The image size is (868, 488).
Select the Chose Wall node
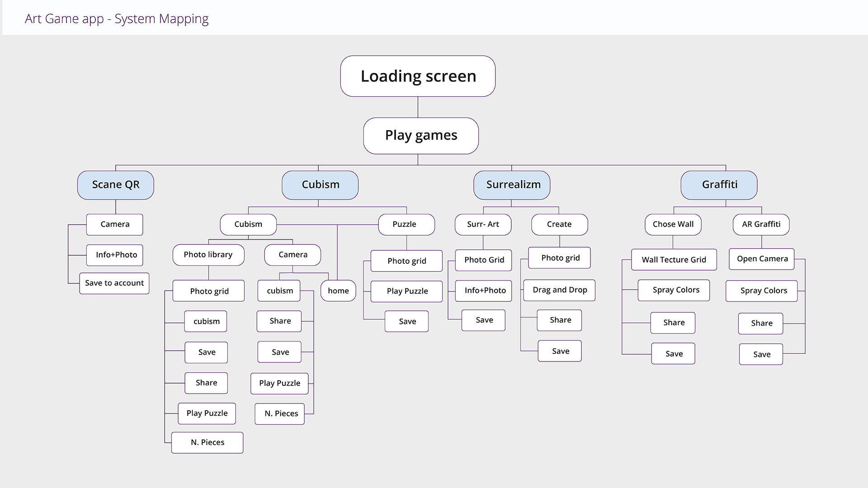pos(673,225)
